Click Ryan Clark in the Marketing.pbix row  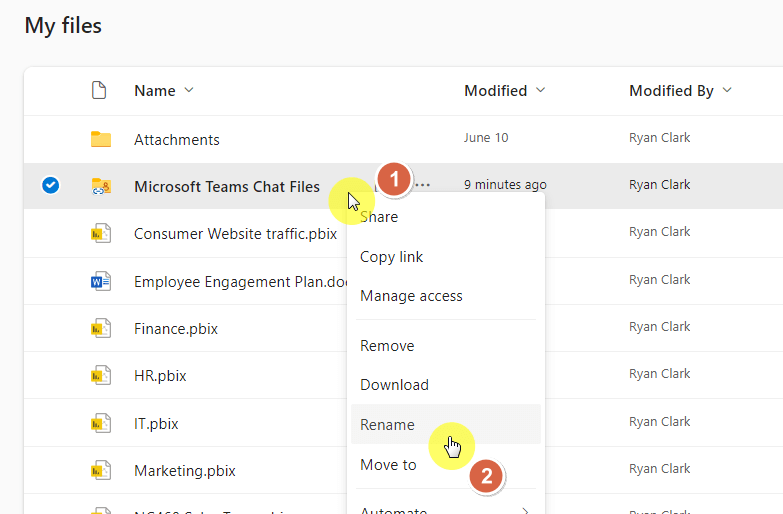coord(659,469)
